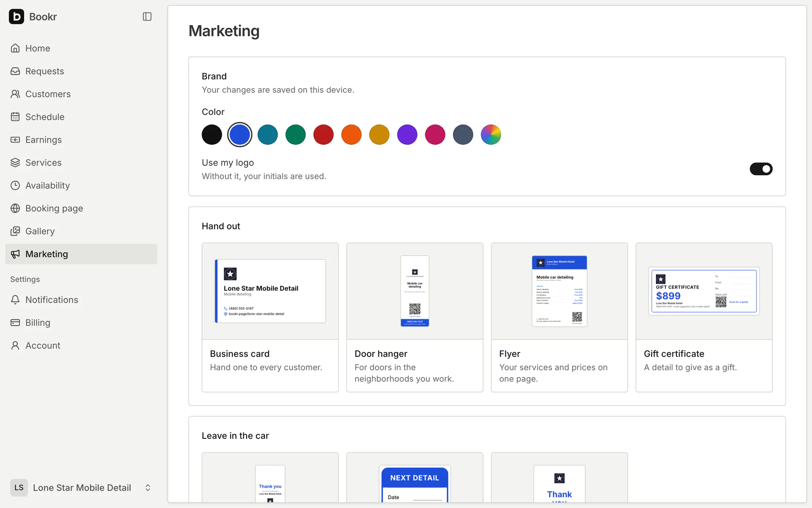The width and height of the screenshot is (812, 508).
Task: Open the Door hanger template
Action: (415, 317)
